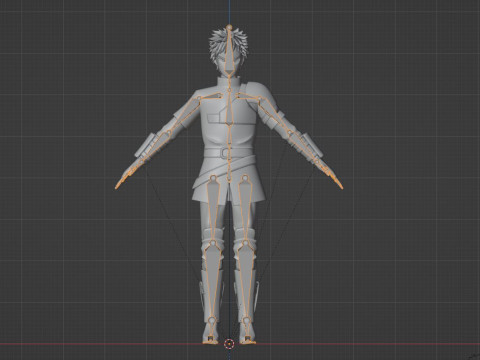Screen dimensions: 480x360
Task: Click the 3D cursor at the origin
Action: [229, 344]
